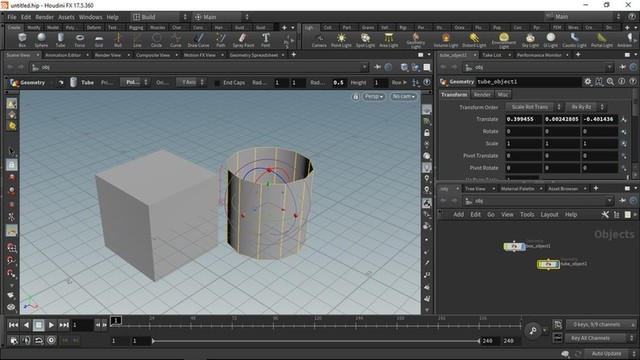Click the range slider end handle at 240
This screenshot has width=640, height=360.
(479, 340)
